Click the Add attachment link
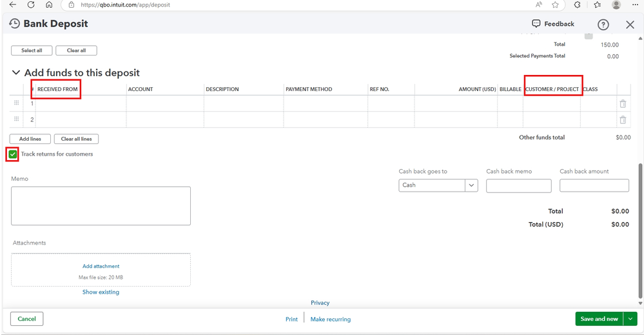644x335 pixels. point(101,266)
